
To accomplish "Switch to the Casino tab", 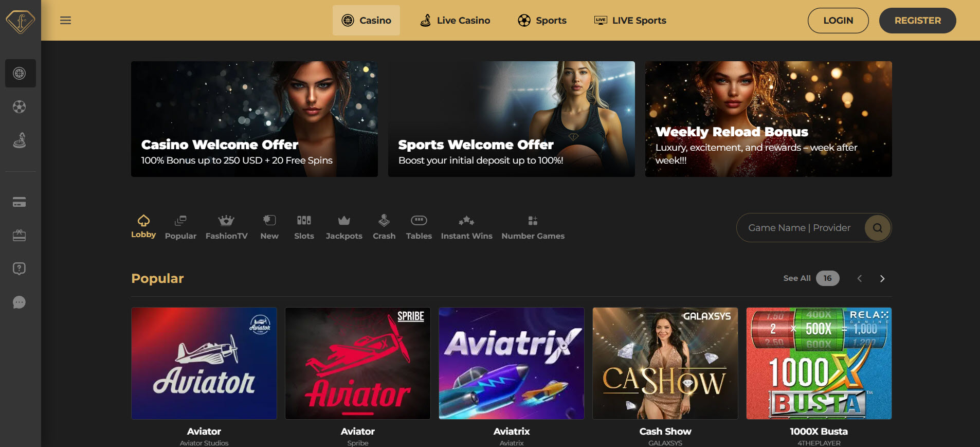I will click(366, 21).
